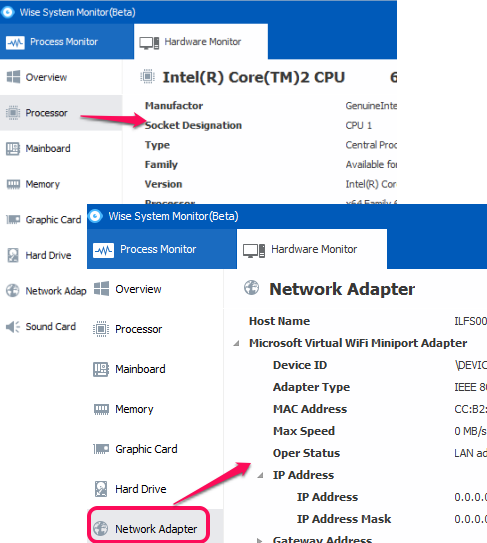Click the Oper Status row label
This screenshot has height=543, width=487.
307,453
